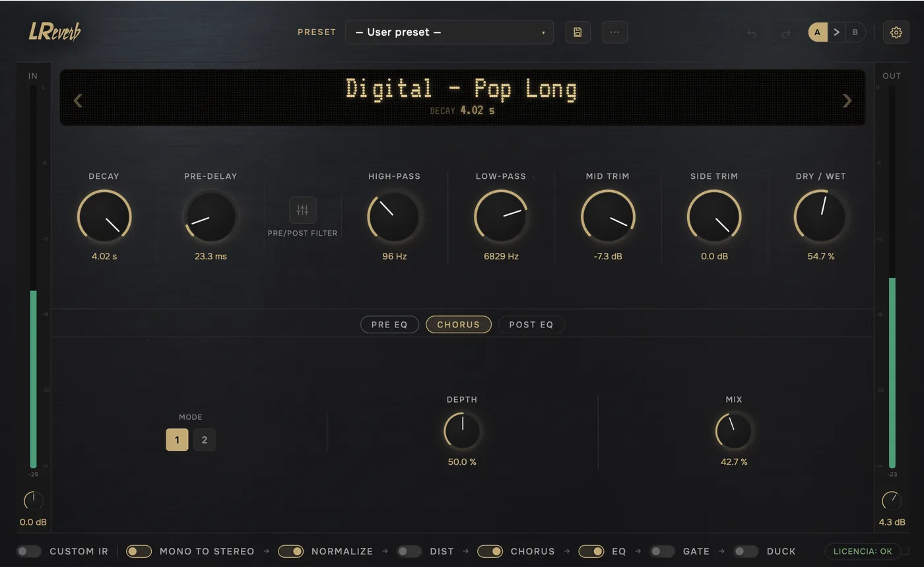Click the LReverb logo

[55, 32]
